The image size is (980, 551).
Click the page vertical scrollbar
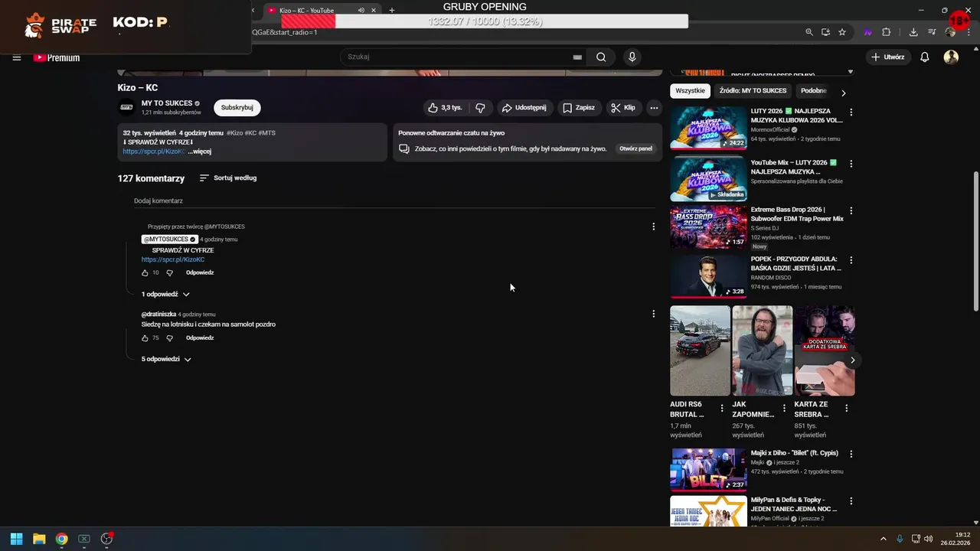(975, 241)
